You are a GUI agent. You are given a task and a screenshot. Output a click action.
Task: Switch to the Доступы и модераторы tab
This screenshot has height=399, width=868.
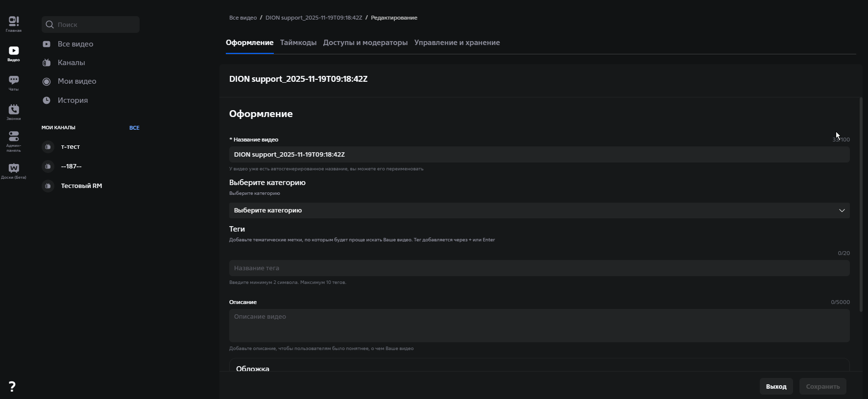[365, 43]
